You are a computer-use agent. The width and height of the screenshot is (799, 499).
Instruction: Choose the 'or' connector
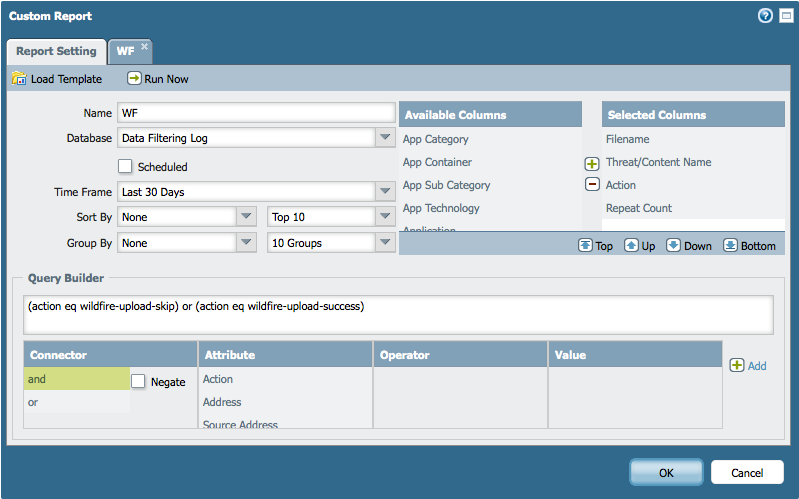coord(77,402)
